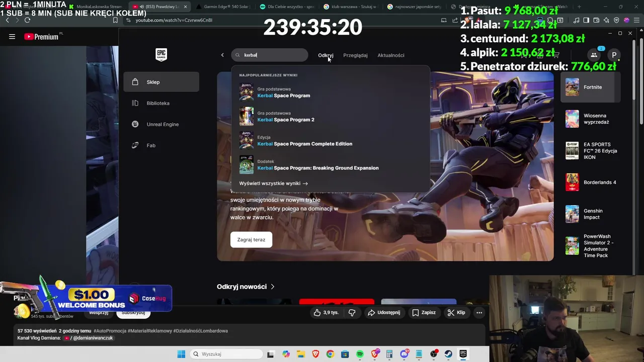Open the Odkryj tab in Epic store
Screen dimensions: 644x362
coord(326,55)
